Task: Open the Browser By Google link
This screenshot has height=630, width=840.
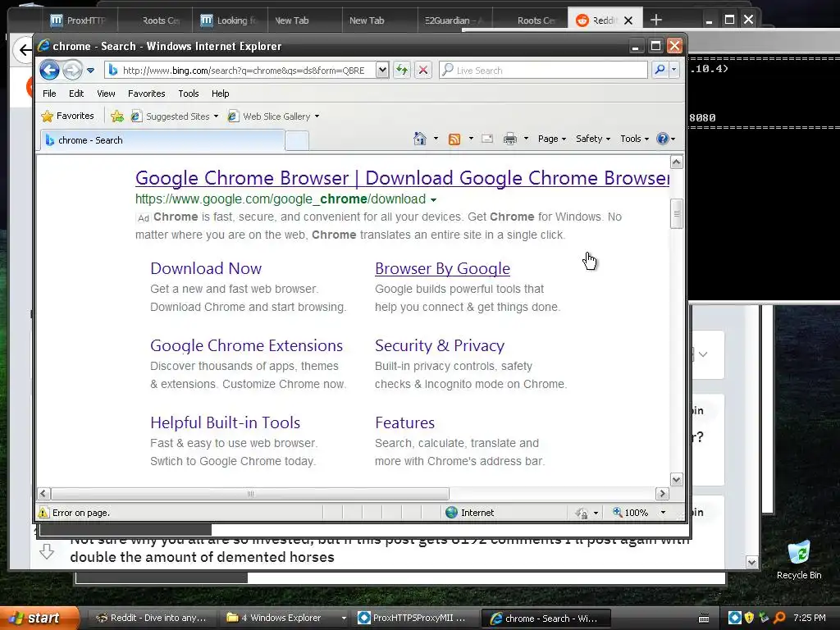Action: (442, 268)
